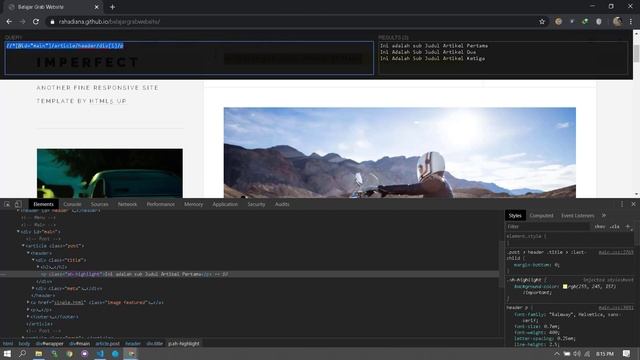Activate the inspect element picker icon
Image resolution: width=640 pixels, height=360 pixels.
coord(7,204)
